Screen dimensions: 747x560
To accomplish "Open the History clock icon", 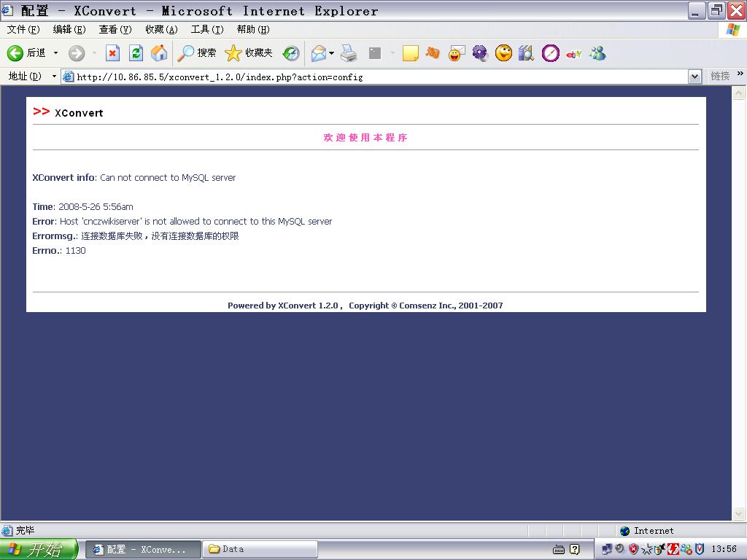I will tap(291, 52).
